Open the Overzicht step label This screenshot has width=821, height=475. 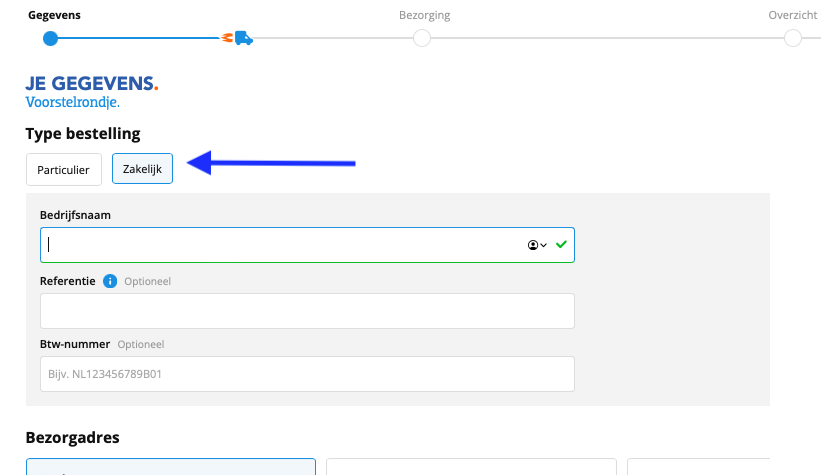pos(793,15)
